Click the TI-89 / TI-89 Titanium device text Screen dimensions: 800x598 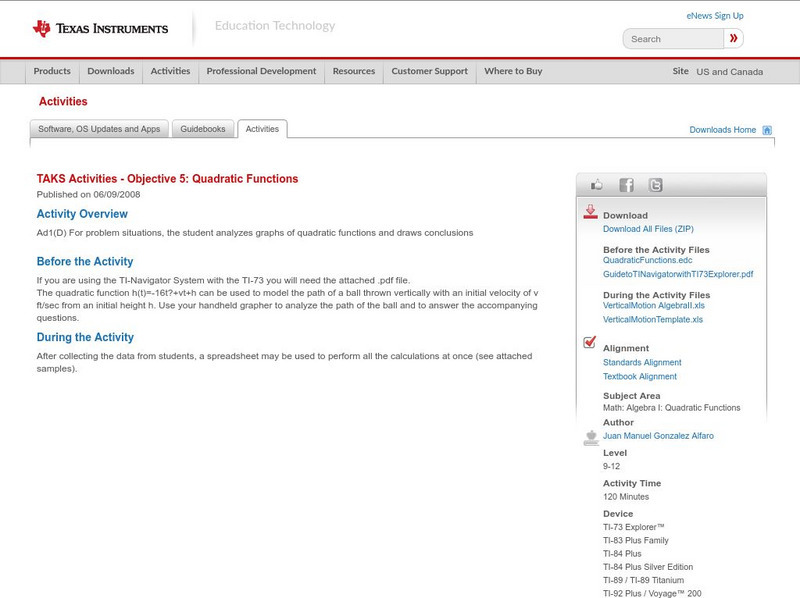[643, 580]
